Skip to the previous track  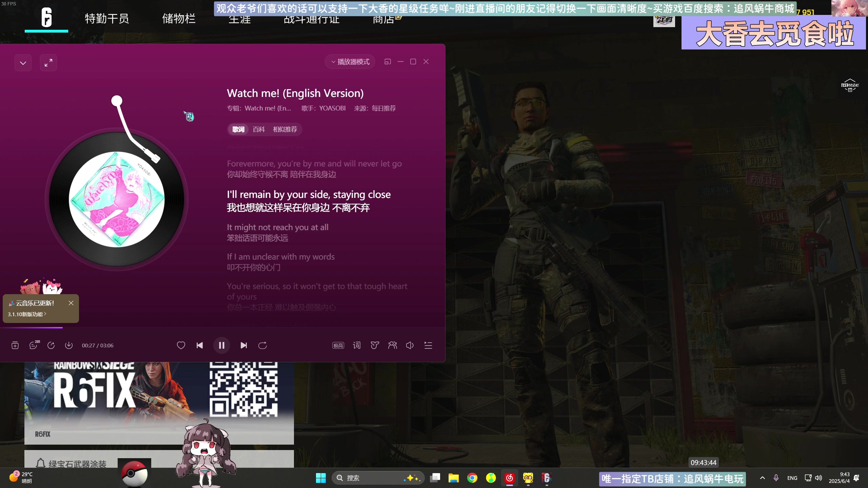(200, 345)
